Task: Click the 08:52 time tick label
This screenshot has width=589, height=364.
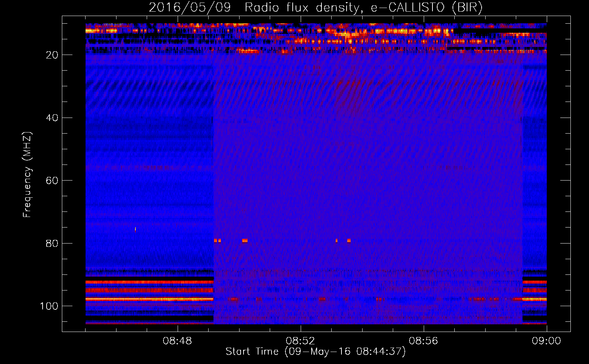Action: tap(300, 341)
